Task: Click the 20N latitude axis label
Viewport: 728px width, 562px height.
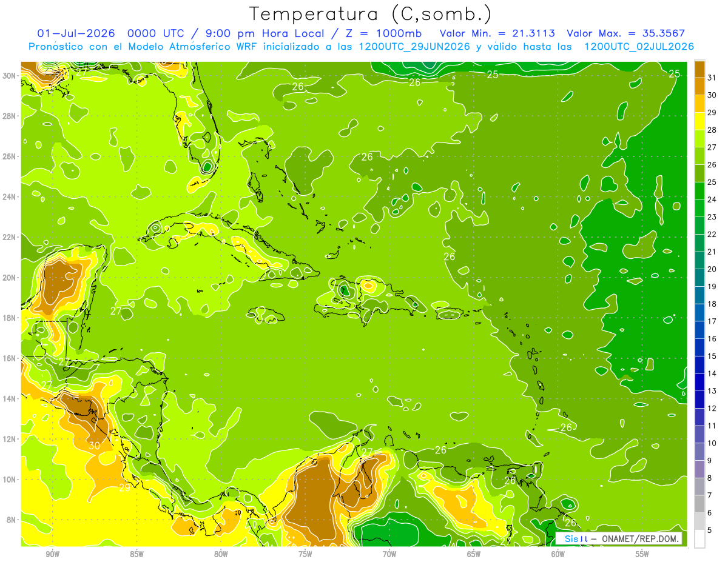Action: pyautogui.click(x=10, y=278)
